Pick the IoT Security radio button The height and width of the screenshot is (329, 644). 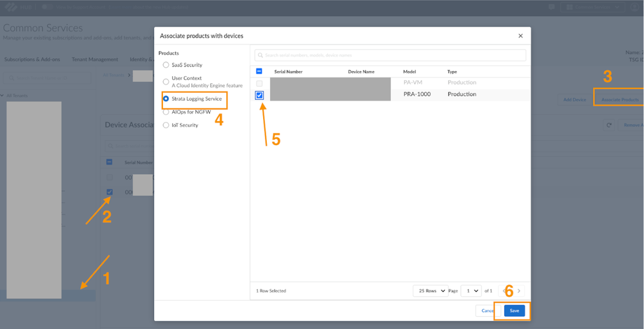(166, 125)
